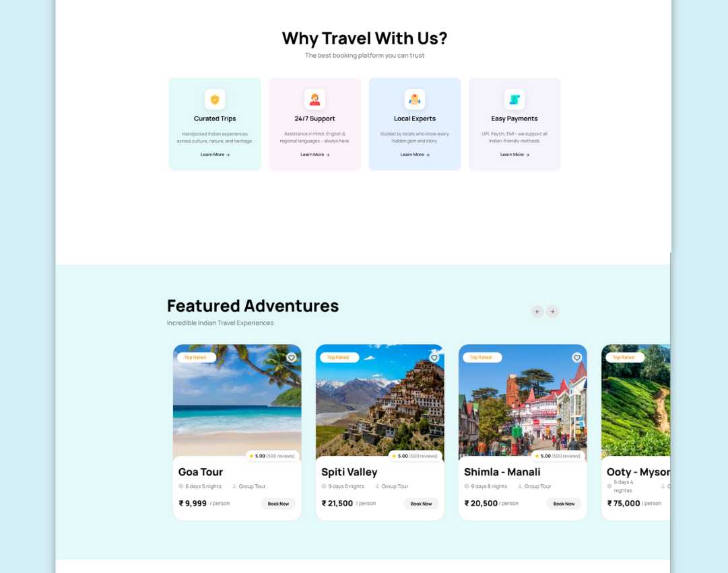Click the 24/7 Support agent icon

pos(315,100)
